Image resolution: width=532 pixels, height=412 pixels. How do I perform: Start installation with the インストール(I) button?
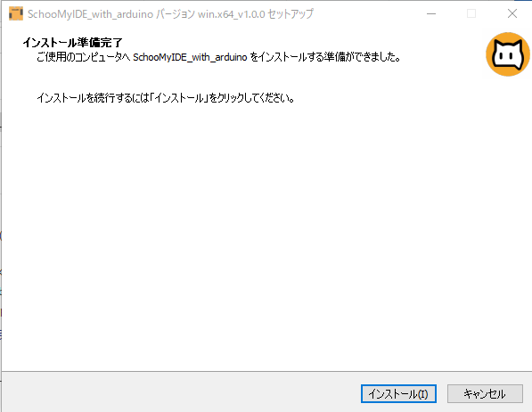pyautogui.click(x=398, y=393)
